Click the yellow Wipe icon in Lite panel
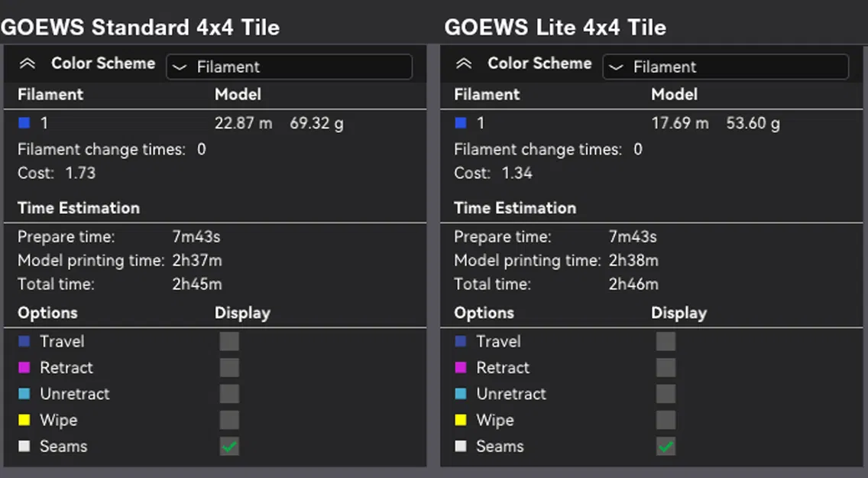 coord(462,419)
